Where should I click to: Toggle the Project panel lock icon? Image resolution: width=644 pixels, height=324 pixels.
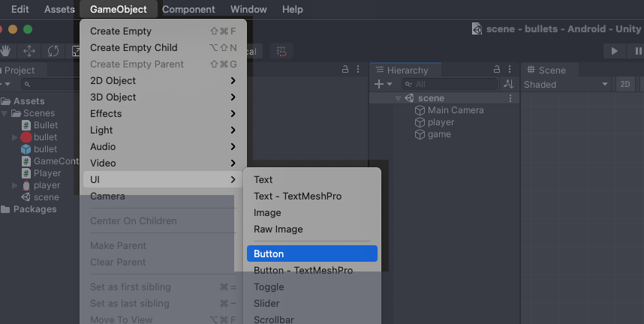pos(345,69)
